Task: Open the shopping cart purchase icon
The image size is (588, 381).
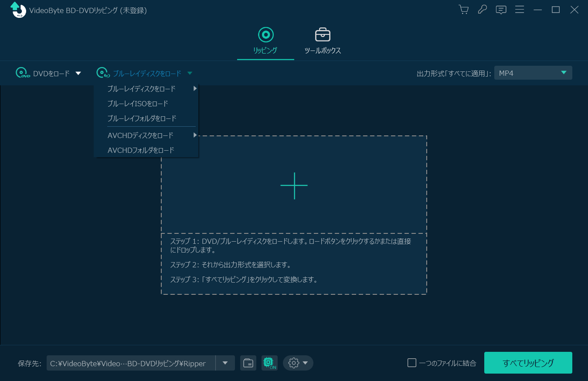Action: (x=463, y=9)
